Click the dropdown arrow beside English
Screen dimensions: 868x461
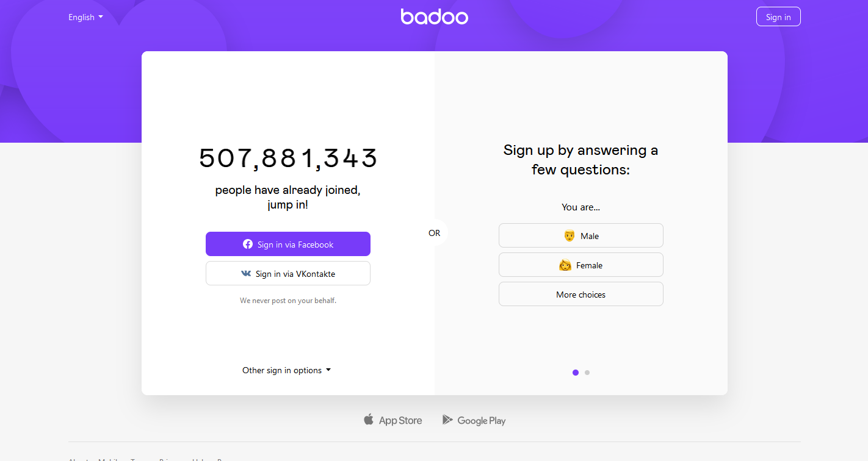tap(101, 17)
